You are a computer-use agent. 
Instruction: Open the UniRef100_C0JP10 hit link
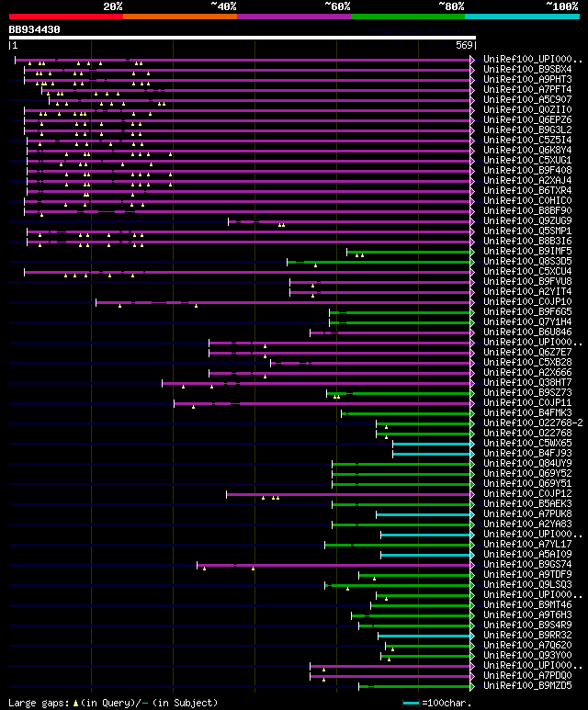[x=527, y=301]
